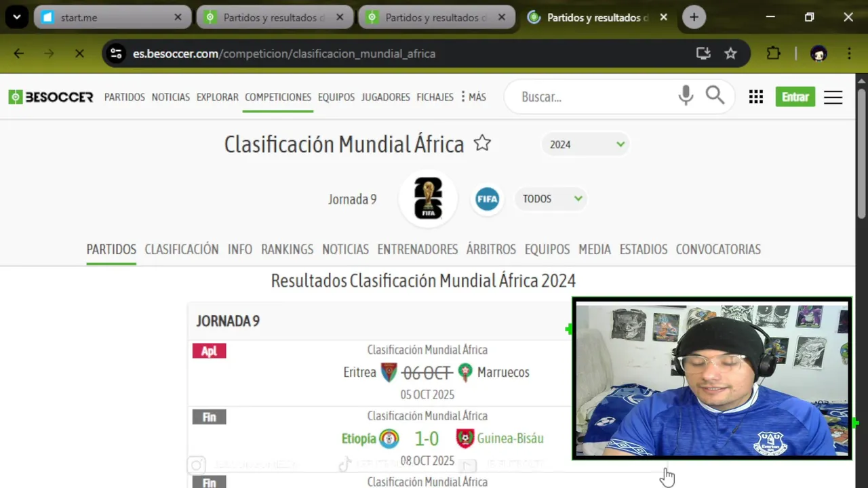Viewport: 868px width, 488px height.
Task: Favorite competition with the star icon
Action: [482, 143]
